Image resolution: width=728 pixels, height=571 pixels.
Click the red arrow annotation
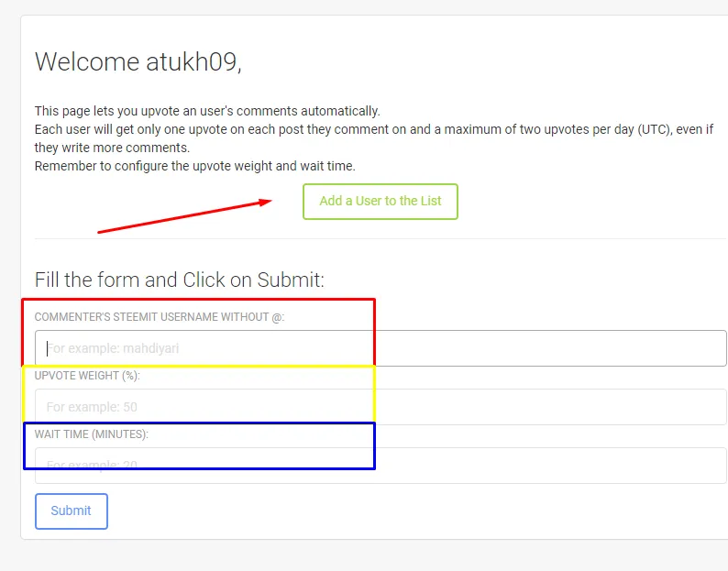(x=185, y=216)
